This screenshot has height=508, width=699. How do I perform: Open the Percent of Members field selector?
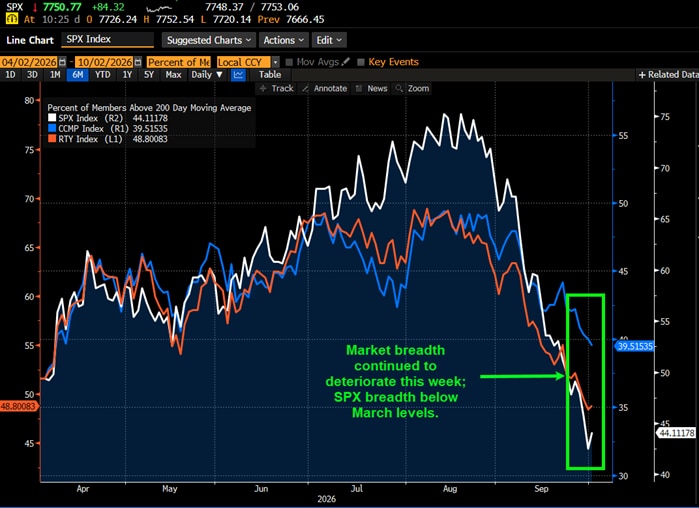click(x=178, y=62)
